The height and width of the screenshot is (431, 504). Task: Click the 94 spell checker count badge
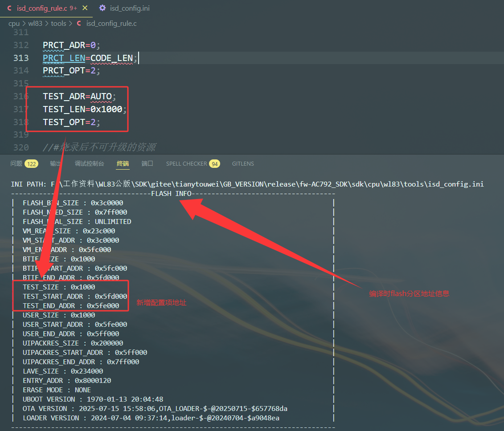pos(215,164)
